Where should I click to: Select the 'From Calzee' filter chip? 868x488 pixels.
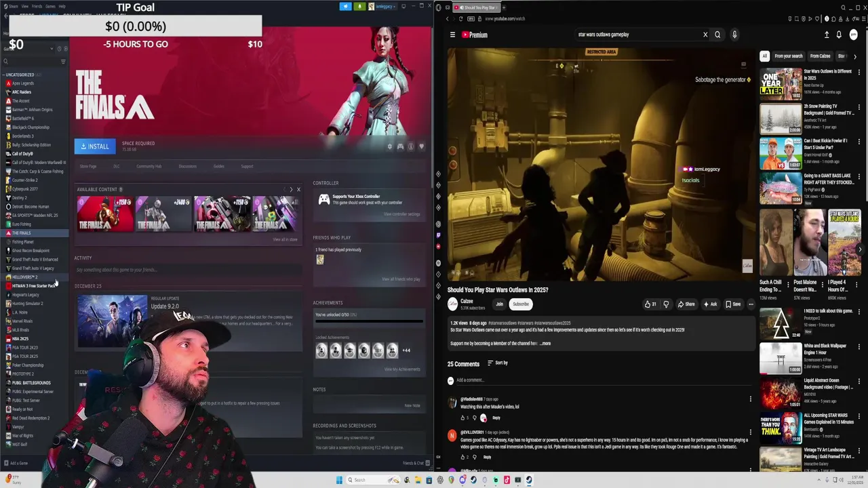click(x=820, y=56)
